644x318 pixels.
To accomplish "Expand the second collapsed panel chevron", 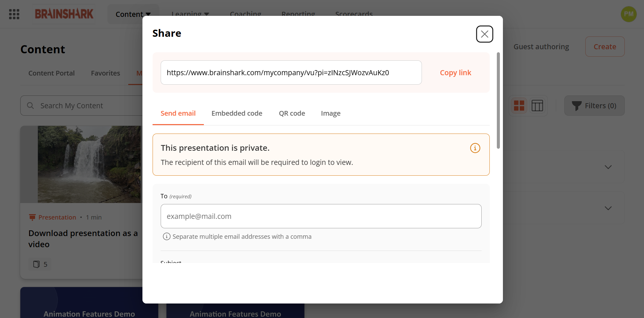I will (608, 208).
